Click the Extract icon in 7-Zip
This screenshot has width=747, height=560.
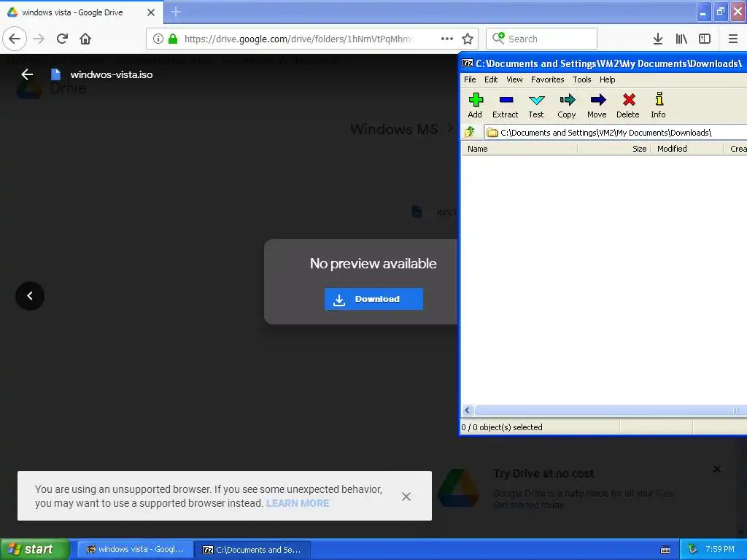click(x=506, y=100)
